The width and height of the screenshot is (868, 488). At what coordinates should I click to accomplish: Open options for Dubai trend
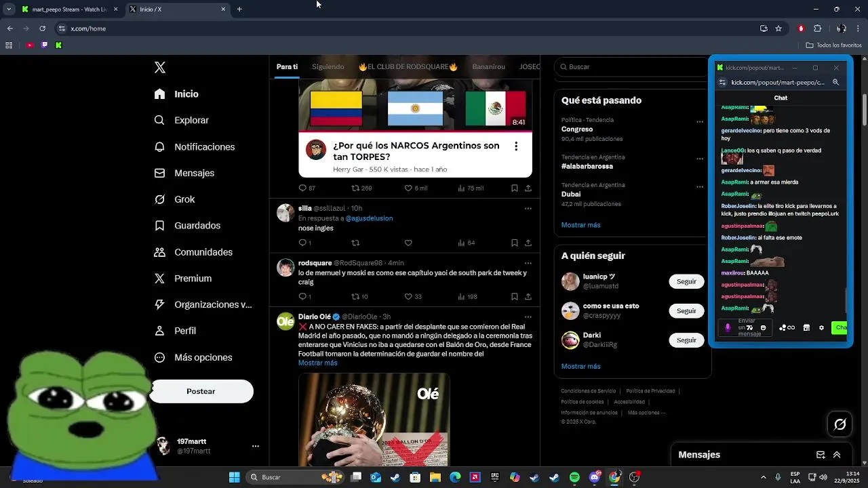pyautogui.click(x=700, y=187)
